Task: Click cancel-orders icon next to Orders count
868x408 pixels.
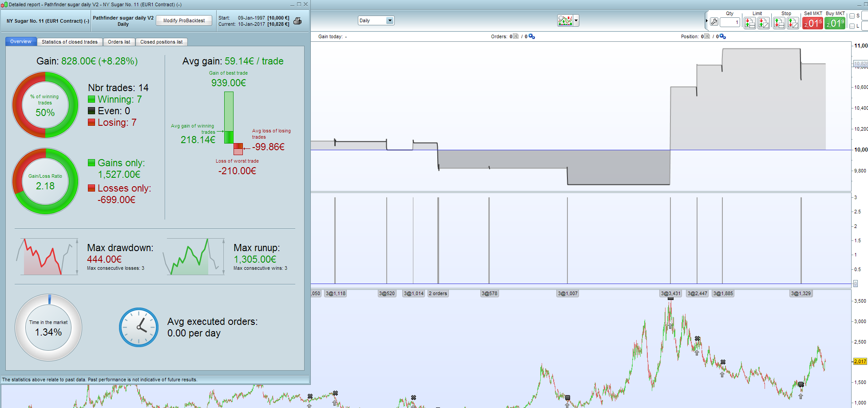Action: [x=515, y=36]
